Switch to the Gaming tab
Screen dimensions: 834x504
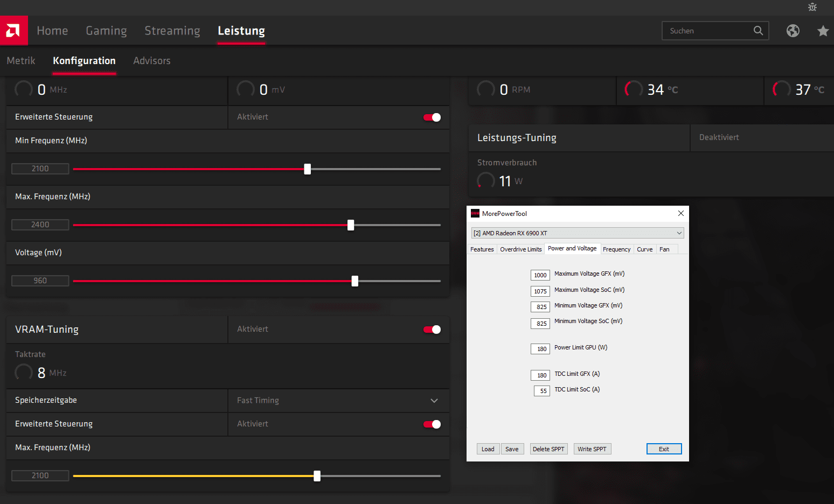pos(106,31)
